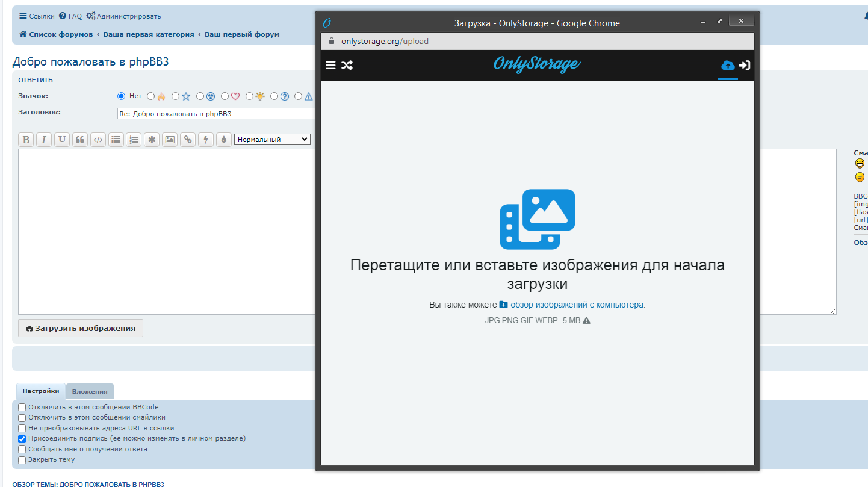Click warning triangle next to 5 MB
The width and height of the screenshot is (868, 487).
tap(587, 321)
